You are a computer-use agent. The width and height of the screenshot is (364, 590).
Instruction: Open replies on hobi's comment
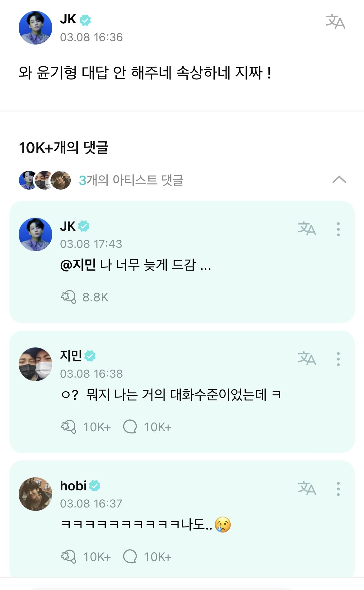pyautogui.click(x=130, y=557)
